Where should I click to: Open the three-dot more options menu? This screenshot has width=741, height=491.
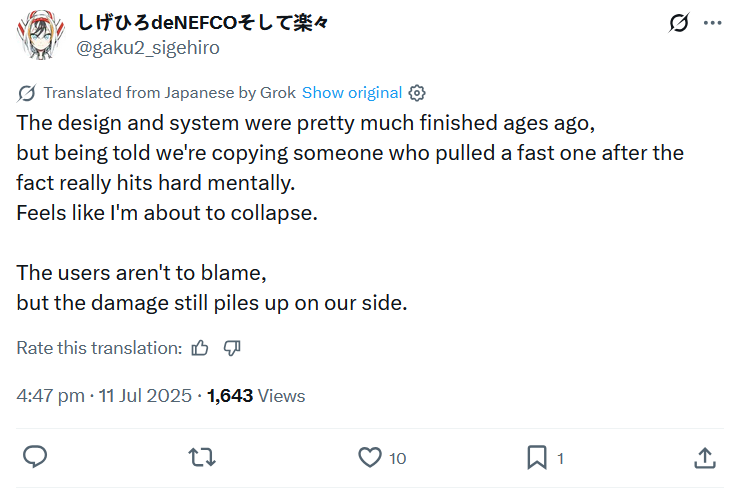pyautogui.click(x=712, y=23)
